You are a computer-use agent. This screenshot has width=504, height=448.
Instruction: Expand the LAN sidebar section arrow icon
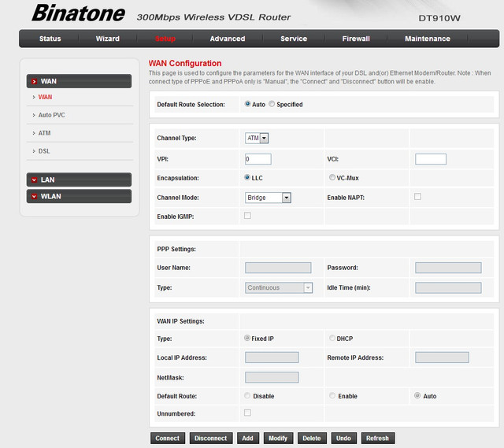pos(34,180)
